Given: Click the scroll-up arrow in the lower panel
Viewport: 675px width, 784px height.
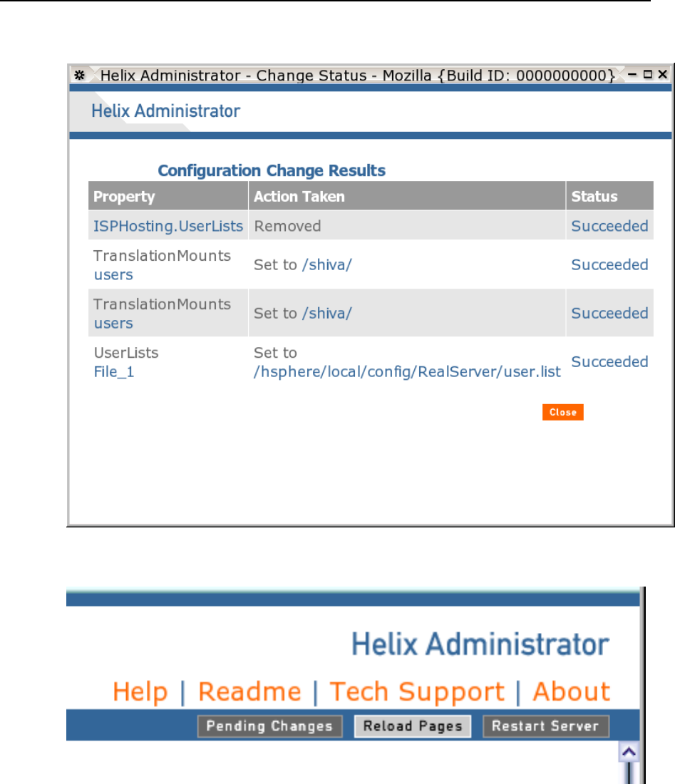Looking at the screenshot, I should tap(629, 752).
